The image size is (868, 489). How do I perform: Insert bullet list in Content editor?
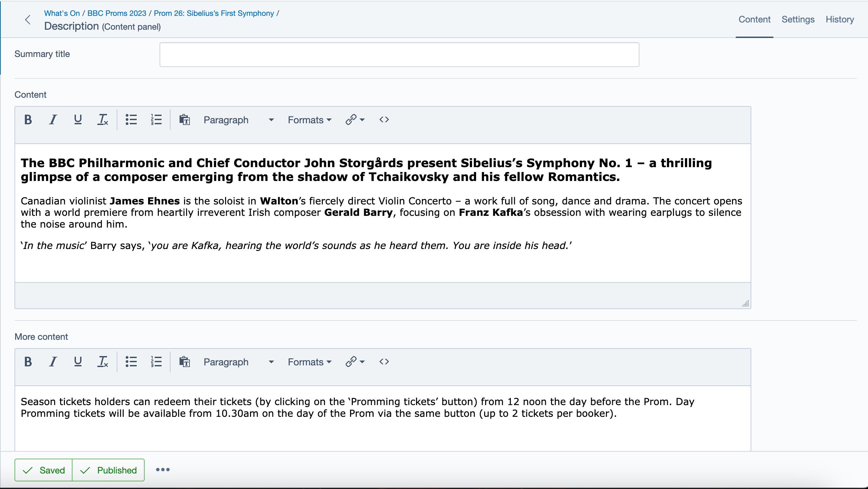tap(131, 120)
